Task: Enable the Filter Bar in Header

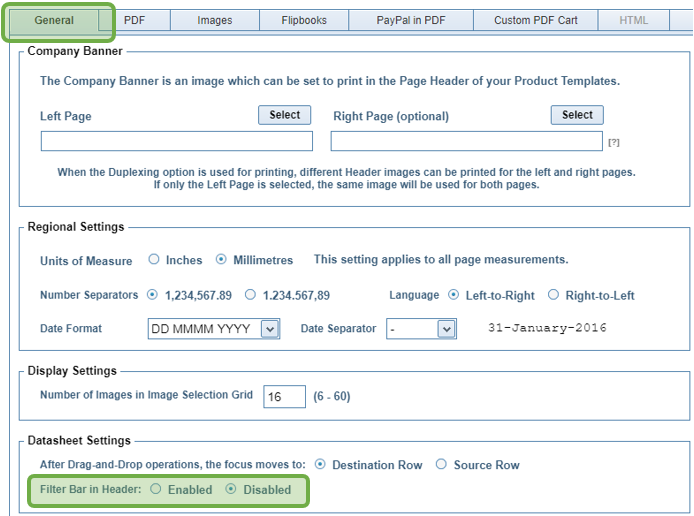Action: [x=155, y=490]
